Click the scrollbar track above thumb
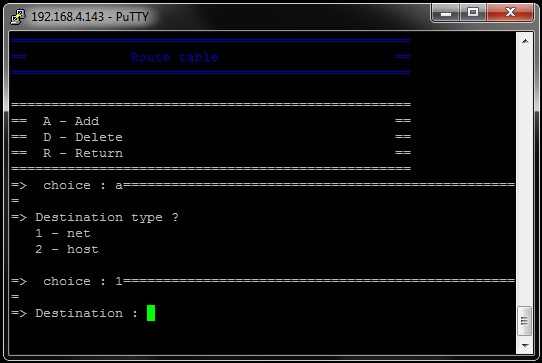The image size is (542, 363). coord(525,176)
